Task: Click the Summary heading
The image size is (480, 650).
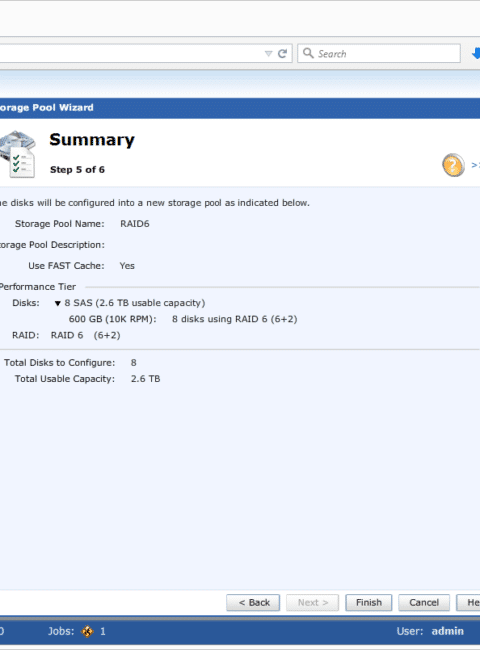Action: click(x=92, y=140)
